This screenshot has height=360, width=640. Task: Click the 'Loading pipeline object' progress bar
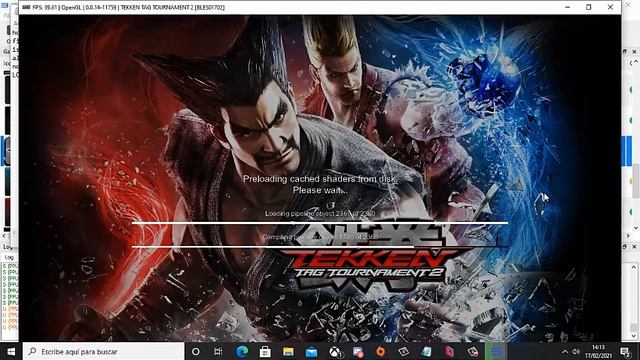320,223
